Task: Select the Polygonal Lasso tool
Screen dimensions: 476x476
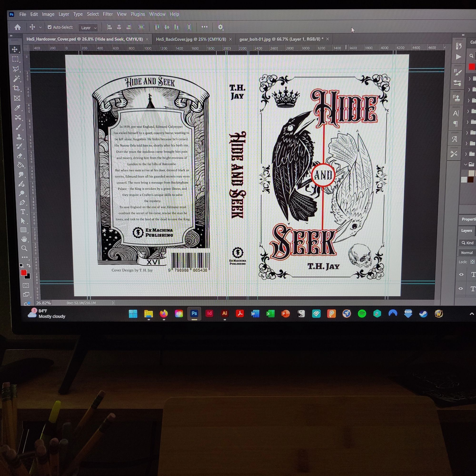Action: tap(16, 69)
